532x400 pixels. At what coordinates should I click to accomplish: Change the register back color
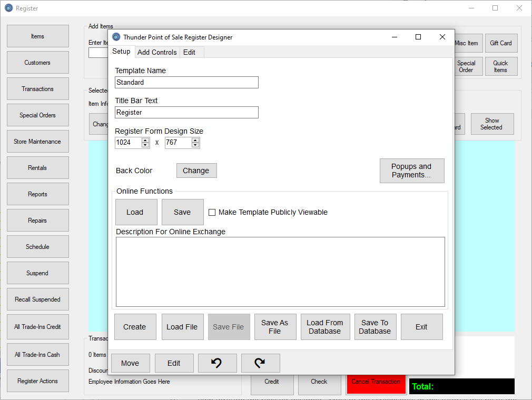(x=196, y=171)
